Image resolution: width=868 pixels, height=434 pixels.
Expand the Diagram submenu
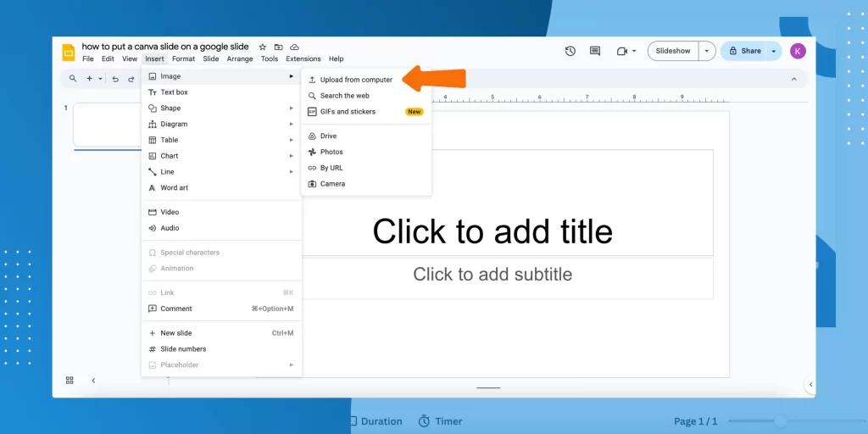(x=221, y=124)
